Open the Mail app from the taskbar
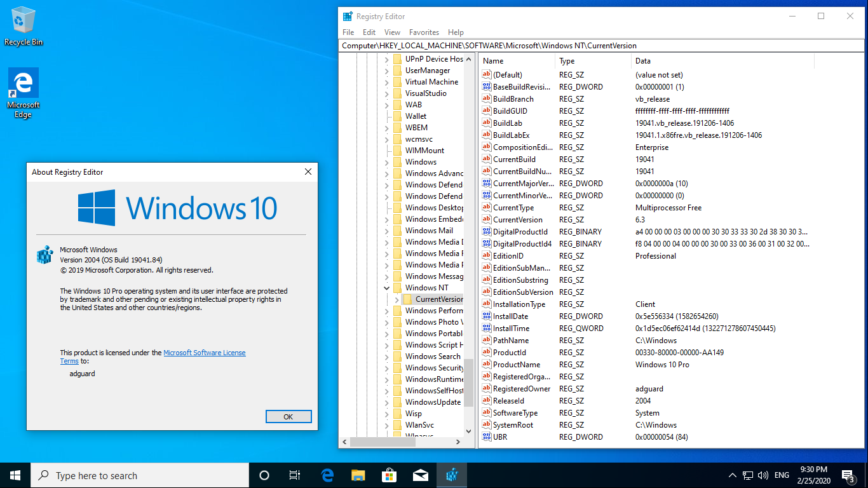The width and height of the screenshot is (868, 488). coord(421,475)
